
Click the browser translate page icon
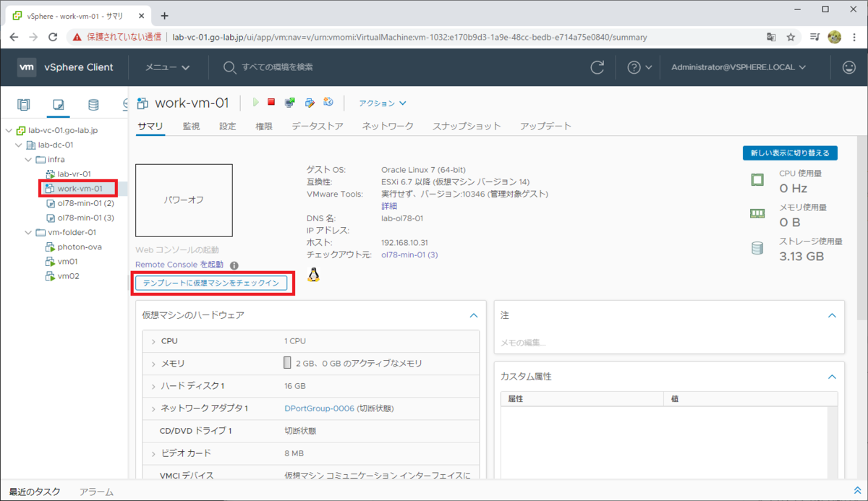pyautogui.click(x=772, y=37)
